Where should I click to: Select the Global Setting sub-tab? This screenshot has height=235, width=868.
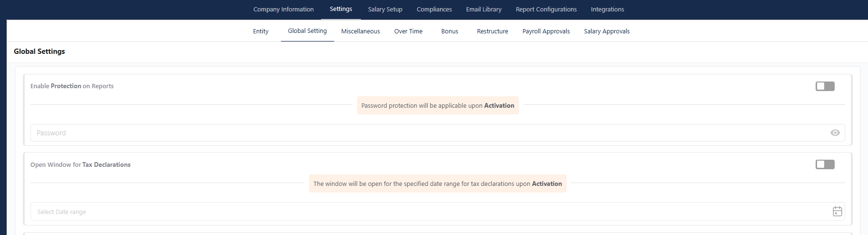(x=307, y=31)
